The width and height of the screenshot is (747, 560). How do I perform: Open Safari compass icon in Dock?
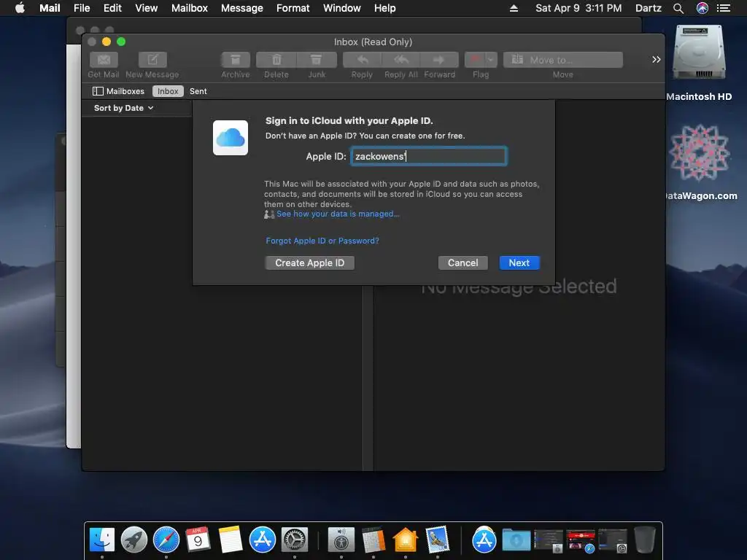(x=166, y=540)
